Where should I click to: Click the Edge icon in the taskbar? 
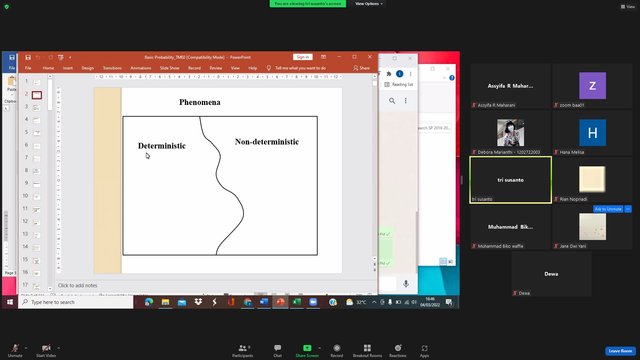tap(149, 302)
